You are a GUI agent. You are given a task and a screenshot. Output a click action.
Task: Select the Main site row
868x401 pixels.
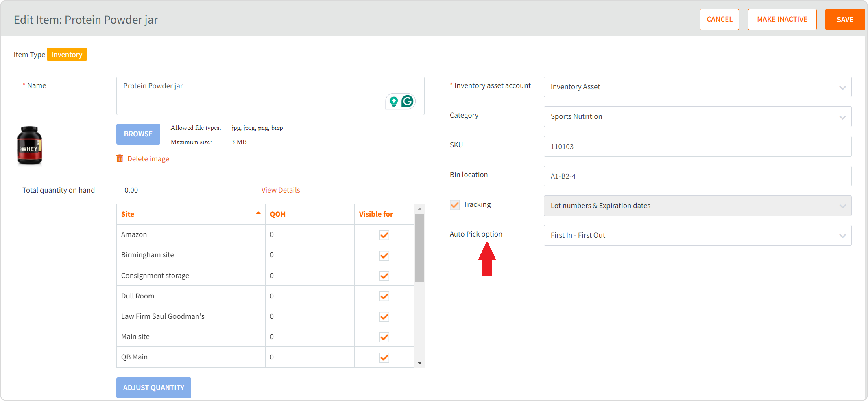pos(265,337)
